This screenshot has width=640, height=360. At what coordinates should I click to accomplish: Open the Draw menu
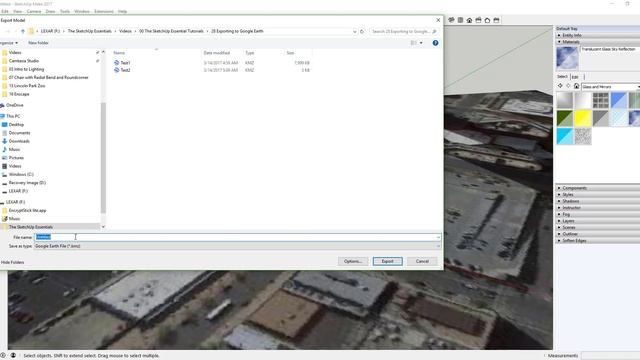click(x=50, y=11)
